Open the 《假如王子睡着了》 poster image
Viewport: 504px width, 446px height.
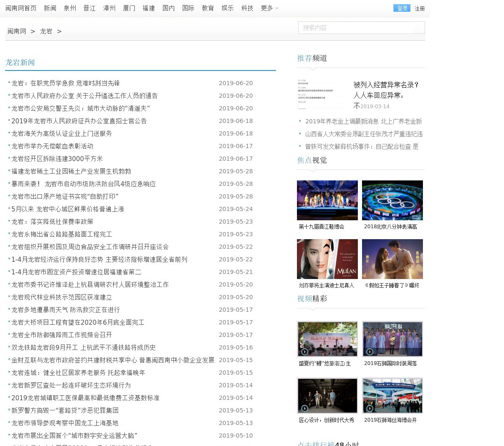(392, 259)
